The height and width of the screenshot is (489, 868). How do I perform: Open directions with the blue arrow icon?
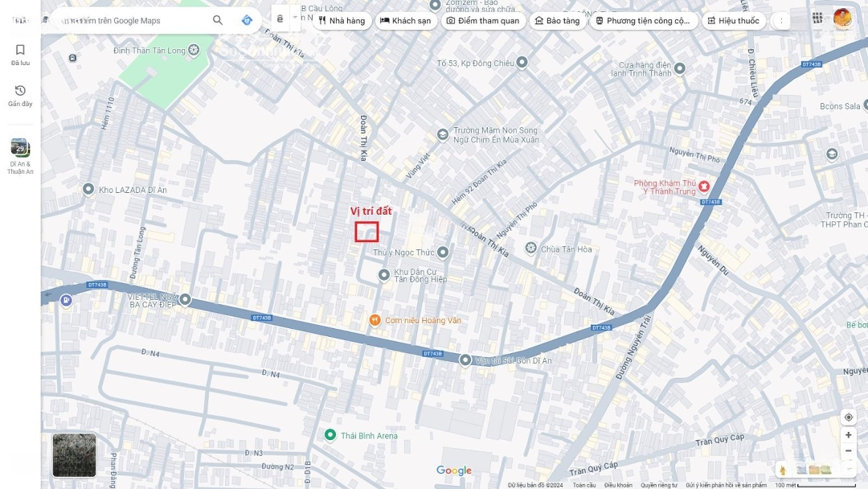coord(247,20)
